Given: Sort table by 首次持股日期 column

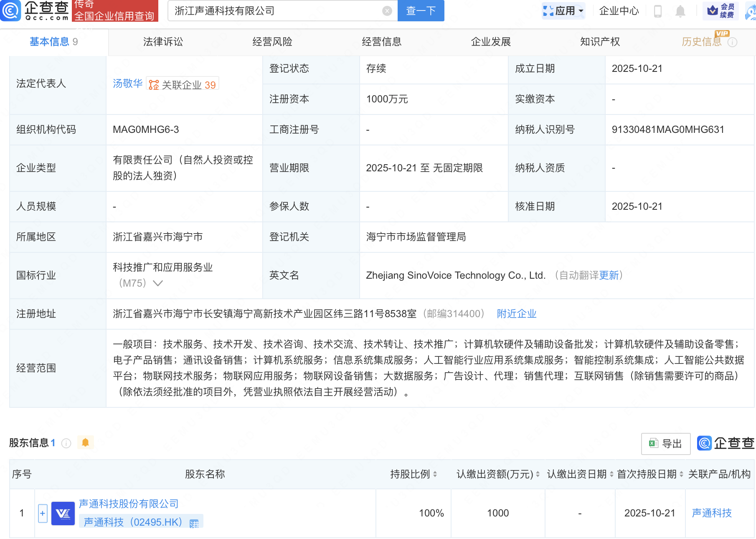Looking at the screenshot, I should 681,474.
